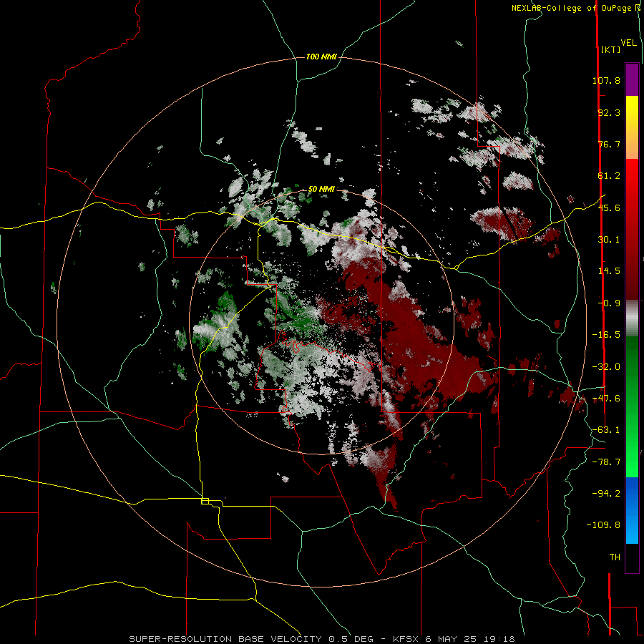The image size is (644, 644).
Task: Click the small yellow square city marker
Action: pos(205,501)
